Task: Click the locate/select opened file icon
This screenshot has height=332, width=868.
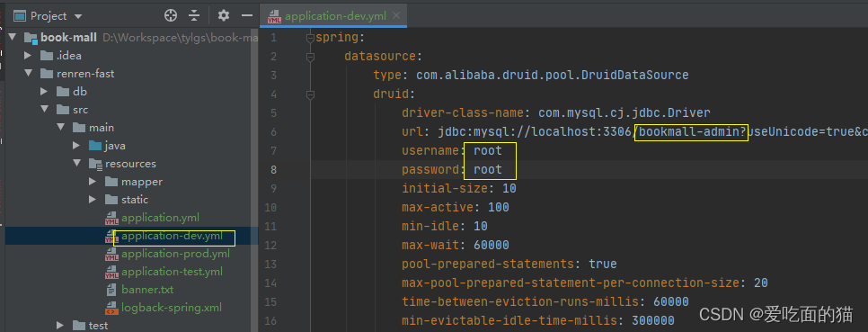Action: pos(171,15)
